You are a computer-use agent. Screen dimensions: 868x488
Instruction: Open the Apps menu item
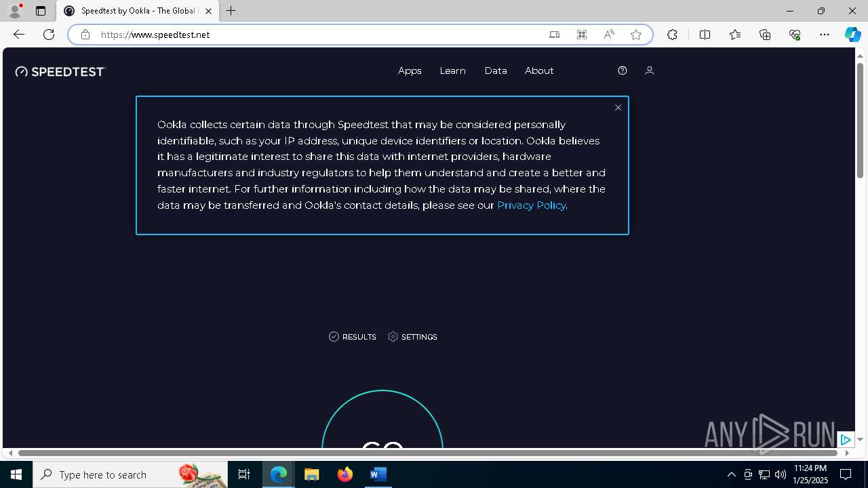(410, 70)
